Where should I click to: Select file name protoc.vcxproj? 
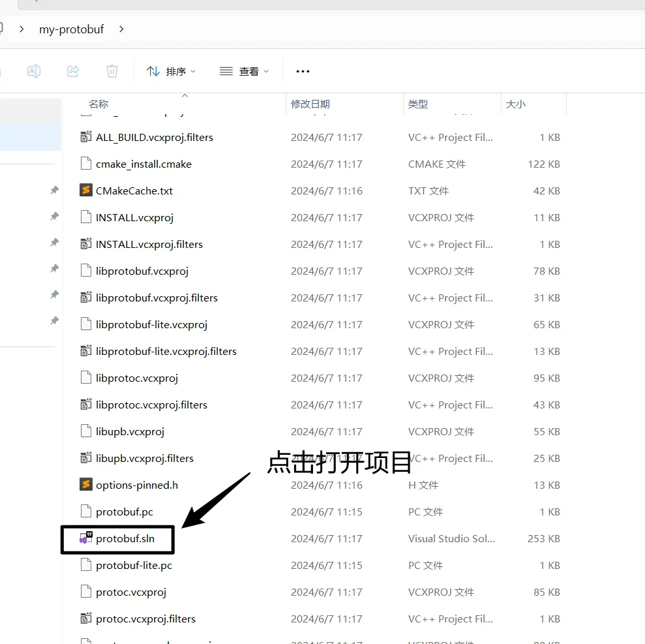point(131,592)
